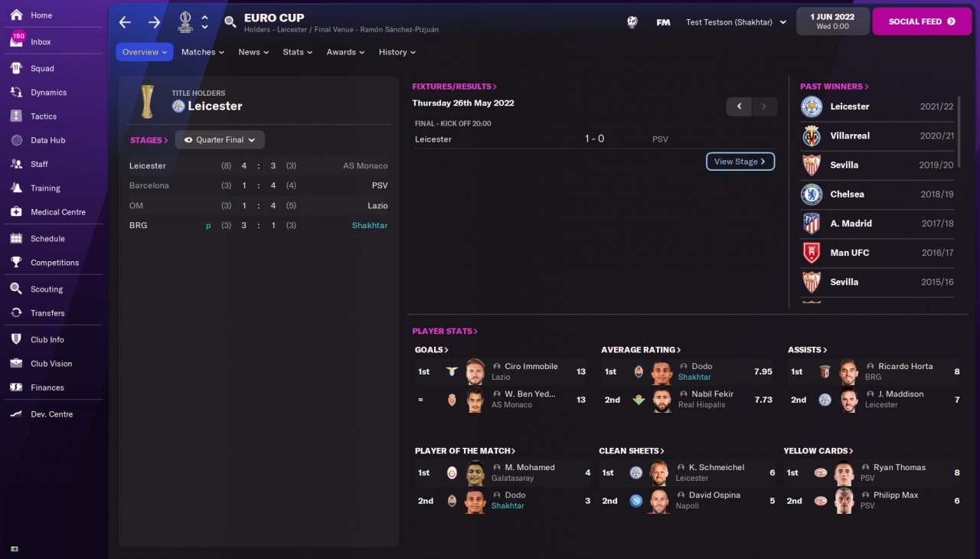Click the Squad sidebar icon
The image size is (980, 559).
16,68
